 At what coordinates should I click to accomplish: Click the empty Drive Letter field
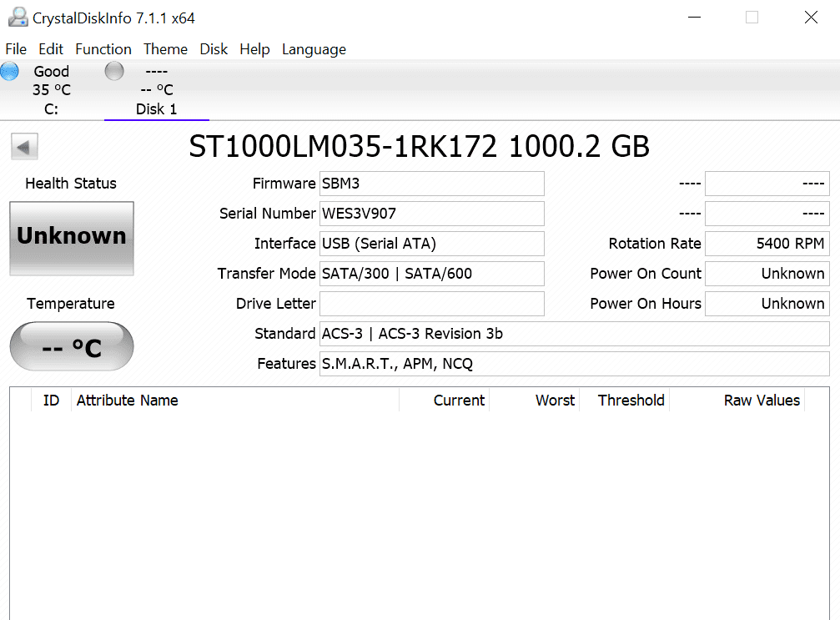(432, 304)
